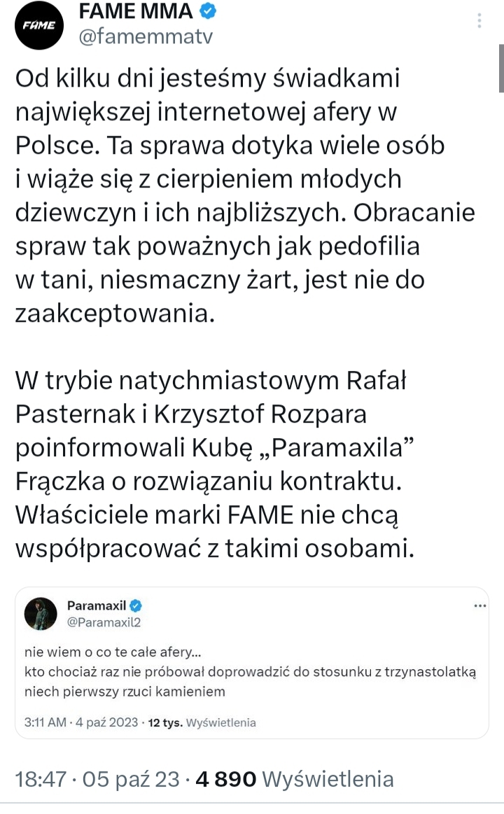This screenshot has height=814, width=504.
Task: Click the blue verified badge beside FAME MMA
Action: 209,11
